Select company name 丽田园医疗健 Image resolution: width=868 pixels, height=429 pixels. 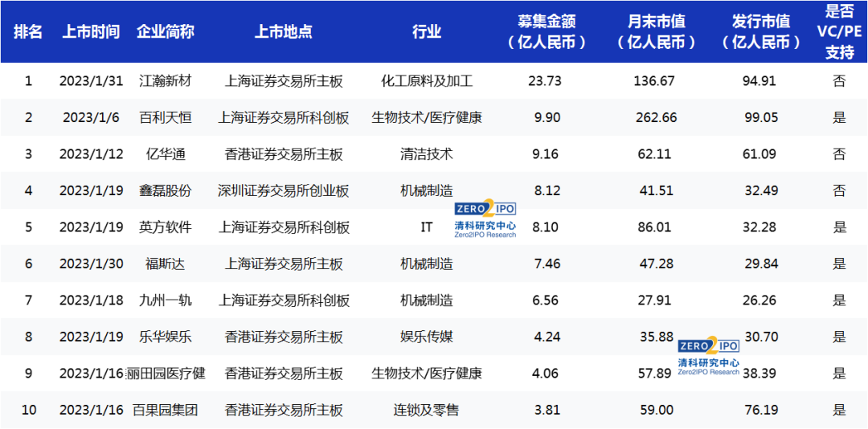(x=166, y=374)
